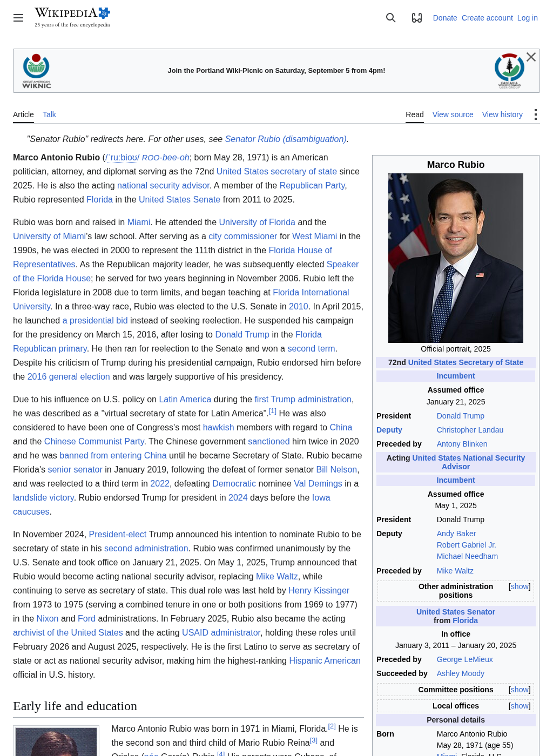This screenshot has width=553, height=756.
Task: Click footnote reference [2]
Action: click(x=332, y=726)
